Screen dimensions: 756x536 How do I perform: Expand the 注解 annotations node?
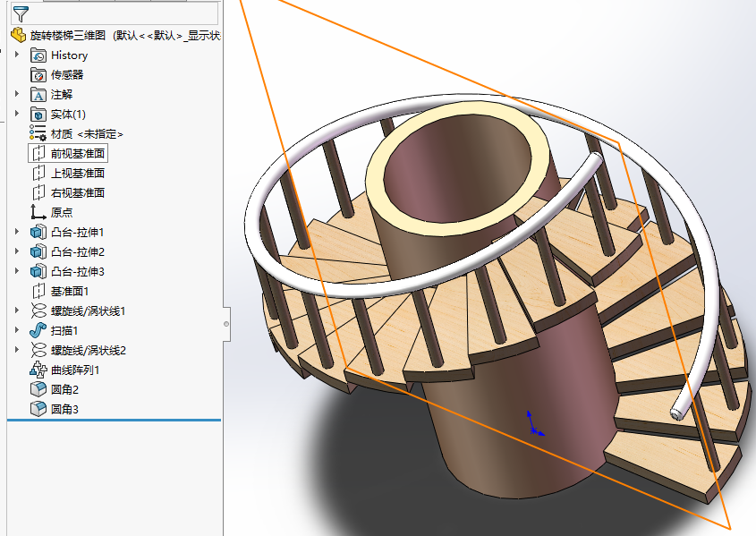[x=17, y=94]
